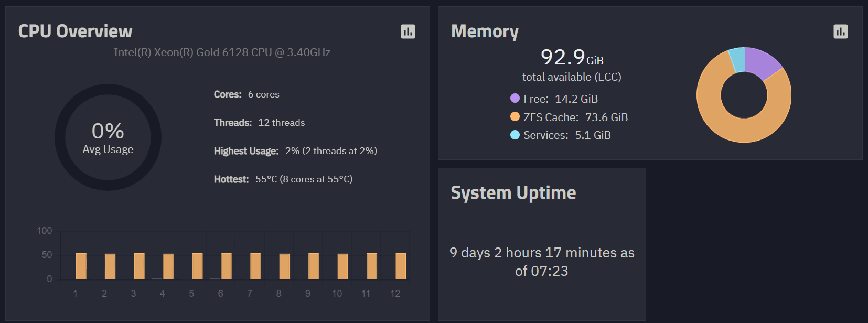Click the thread 12 usage bar
This screenshot has height=323, width=868.
(x=401, y=266)
